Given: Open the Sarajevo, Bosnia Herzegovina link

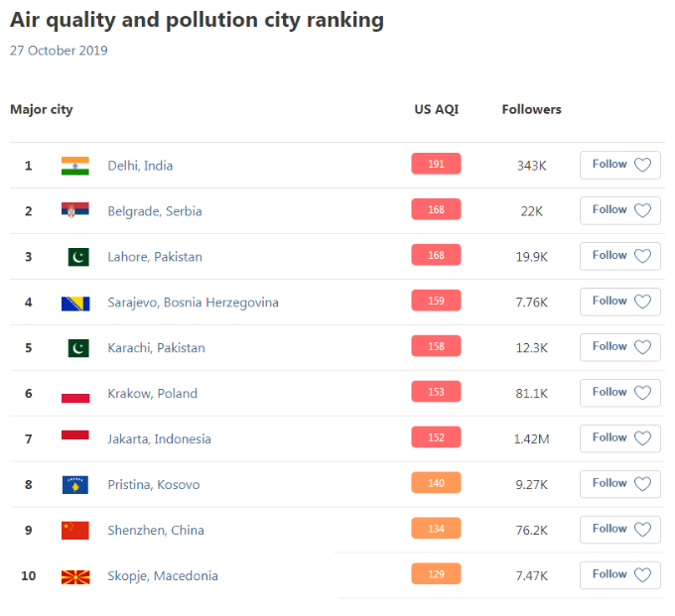Looking at the screenshot, I should 193,303.
